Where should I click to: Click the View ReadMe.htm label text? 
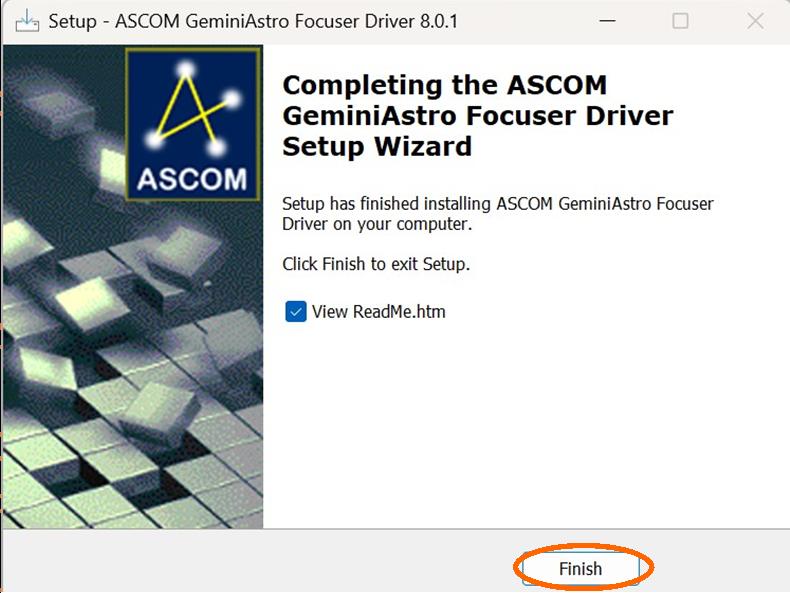point(378,311)
